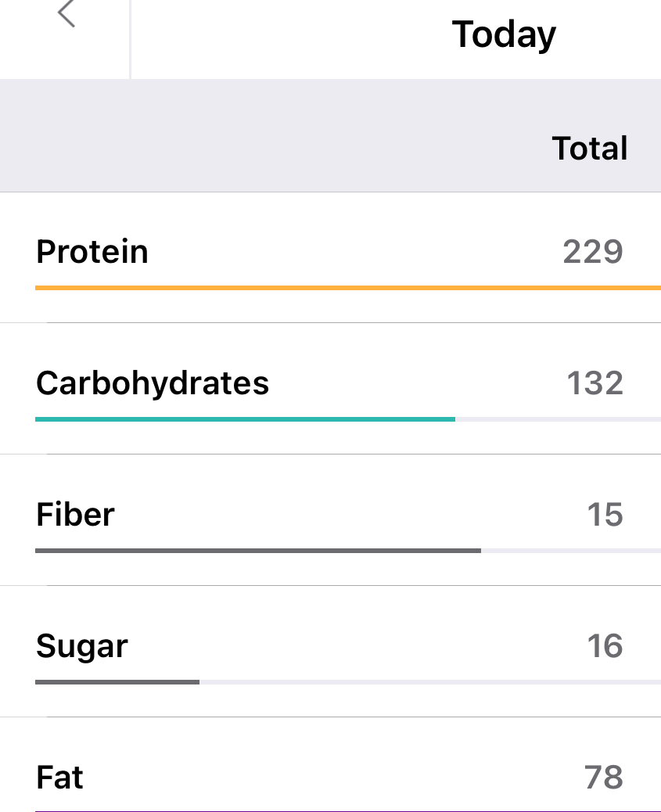Click the Protein total value 229
Screen dimensions: 661x812
click(x=593, y=252)
